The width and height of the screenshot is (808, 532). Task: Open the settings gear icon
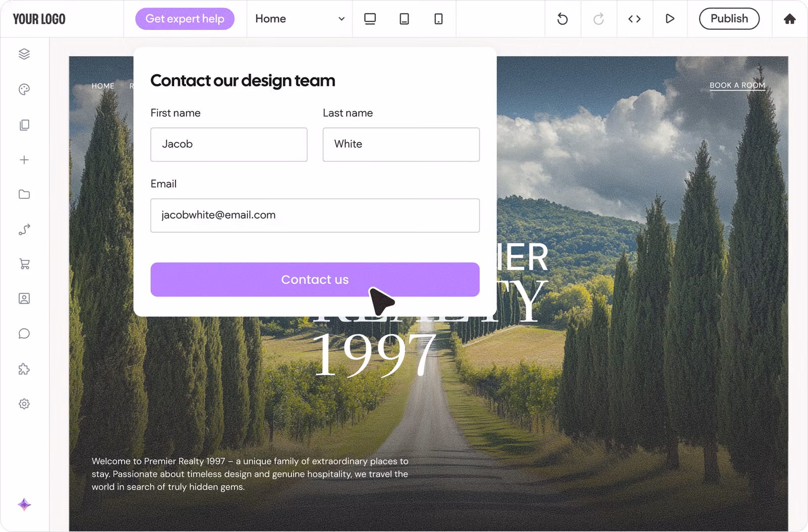tap(24, 404)
